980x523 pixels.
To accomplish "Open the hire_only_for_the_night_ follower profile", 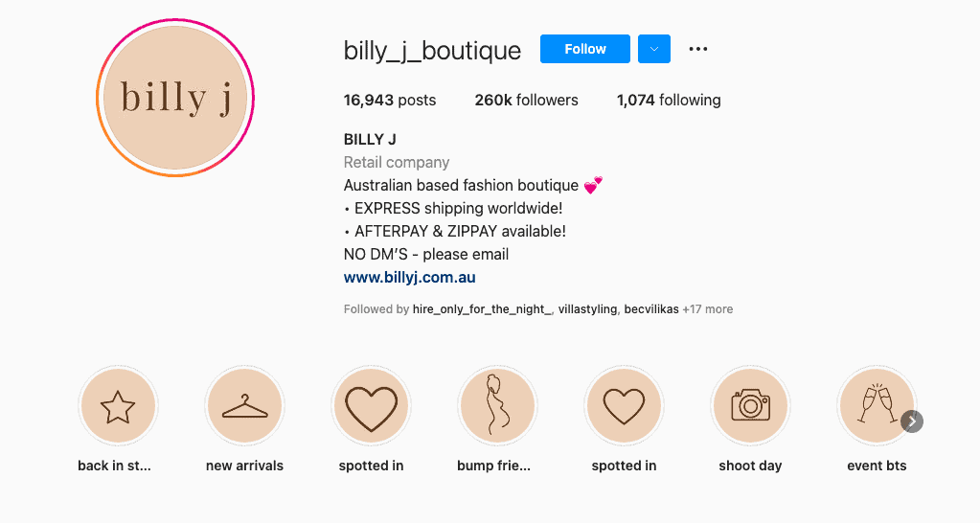I will click(483, 309).
